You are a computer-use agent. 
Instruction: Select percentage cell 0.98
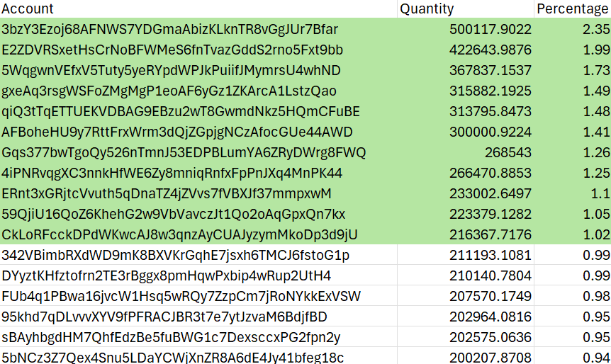(573, 296)
